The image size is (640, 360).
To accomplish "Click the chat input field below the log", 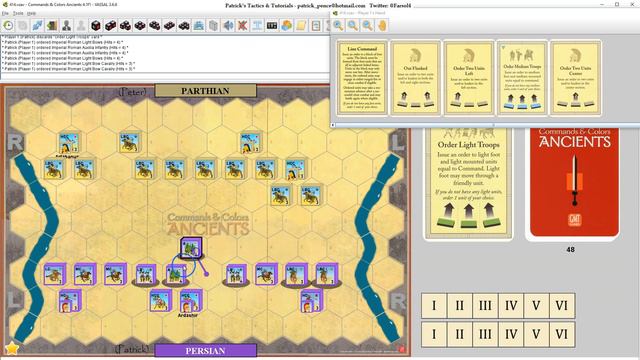I will coord(164,76).
